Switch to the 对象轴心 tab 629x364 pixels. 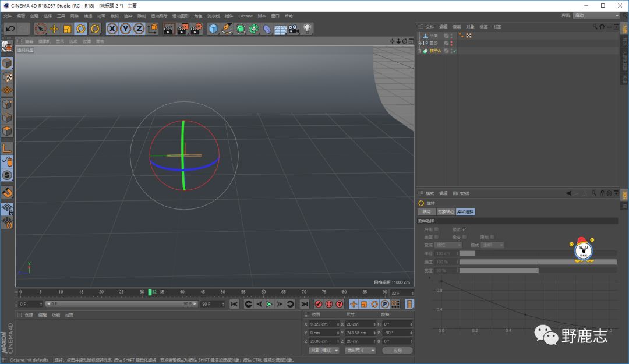(x=446, y=212)
